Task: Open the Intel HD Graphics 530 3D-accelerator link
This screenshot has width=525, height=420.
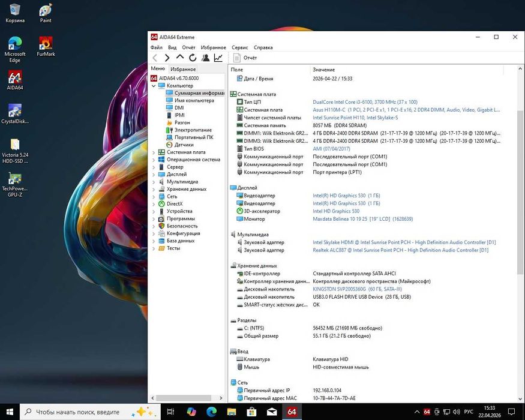Action: (336, 211)
